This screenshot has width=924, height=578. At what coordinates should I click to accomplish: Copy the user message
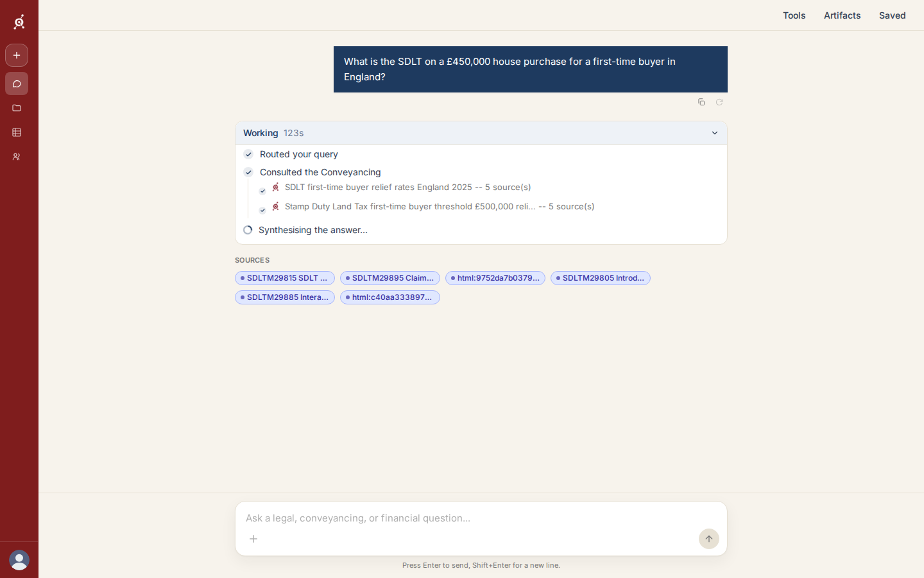pos(701,102)
